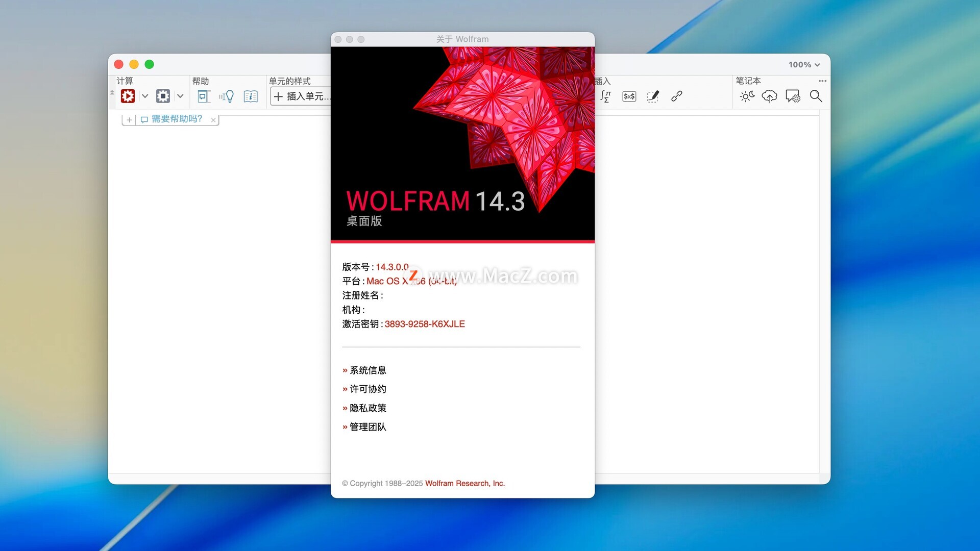
Task: Open the 100% zoom dropdown
Action: point(804,65)
